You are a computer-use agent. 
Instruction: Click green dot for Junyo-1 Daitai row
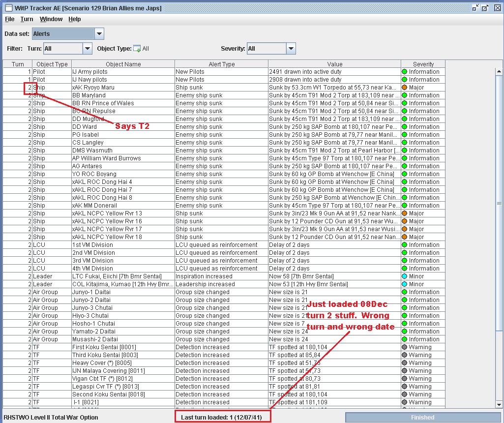click(x=404, y=292)
